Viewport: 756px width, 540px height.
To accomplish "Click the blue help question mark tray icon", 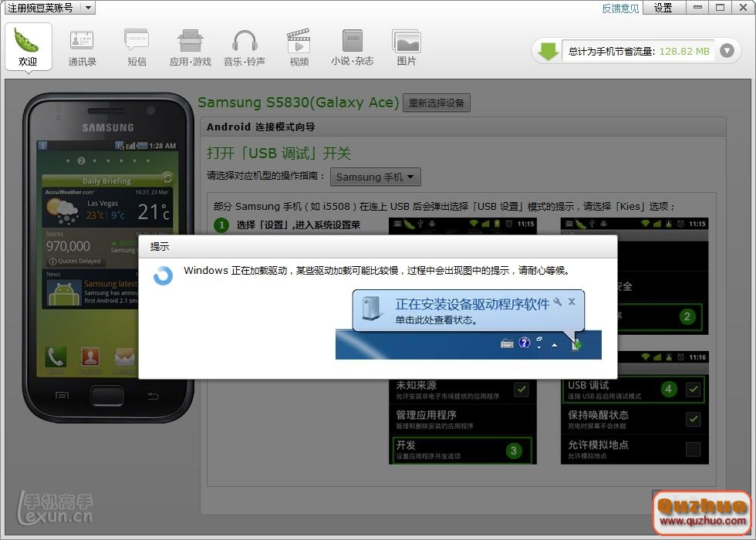I will click(x=524, y=343).
